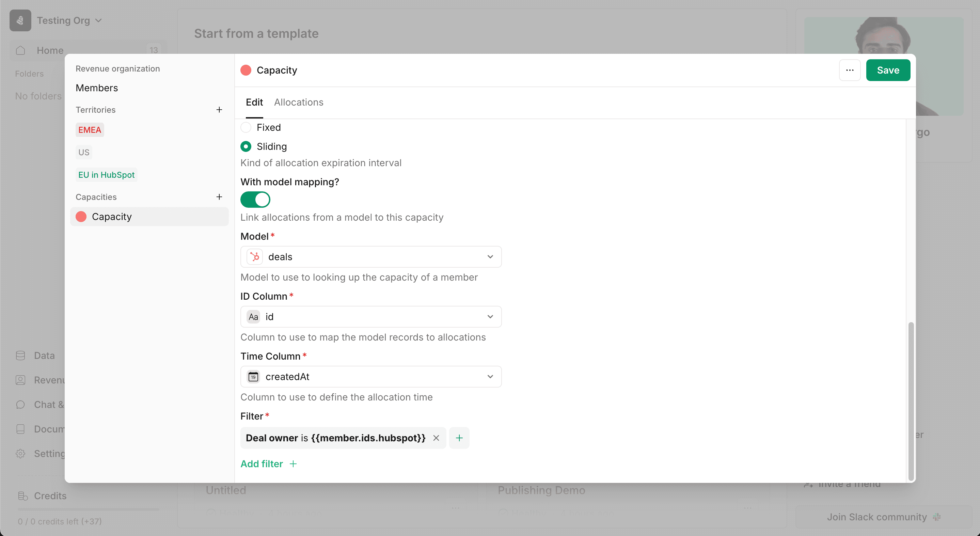Go to Home in the sidebar
The width and height of the screenshot is (980, 536).
point(88,50)
